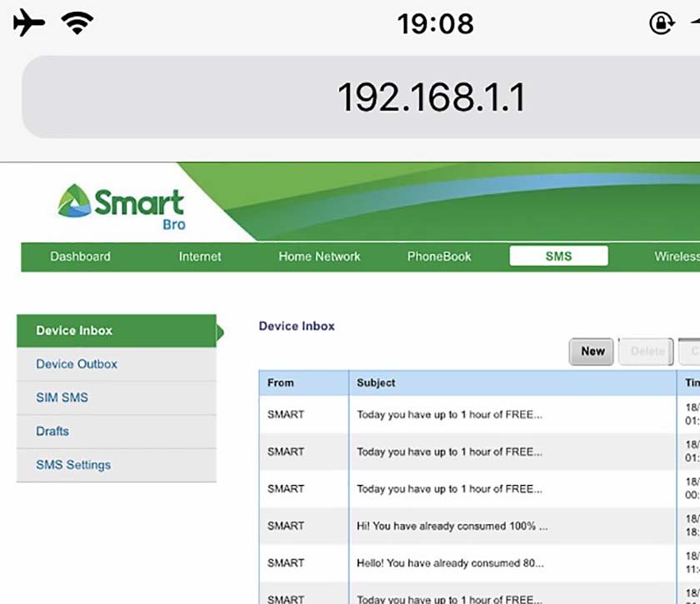The height and width of the screenshot is (604, 700).
Task: Open the 'already consumed 100%' message
Action: pos(452,527)
